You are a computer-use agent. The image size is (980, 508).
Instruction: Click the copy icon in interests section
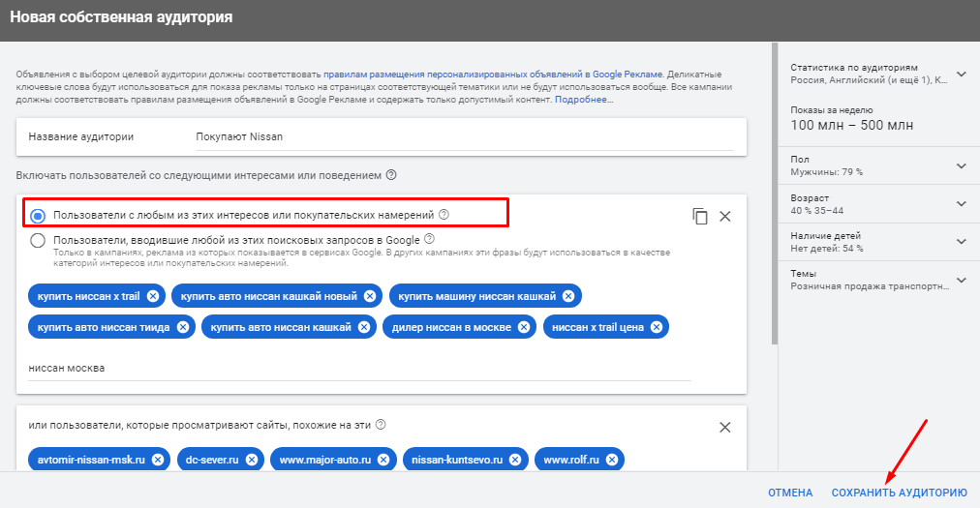[x=700, y=217]
